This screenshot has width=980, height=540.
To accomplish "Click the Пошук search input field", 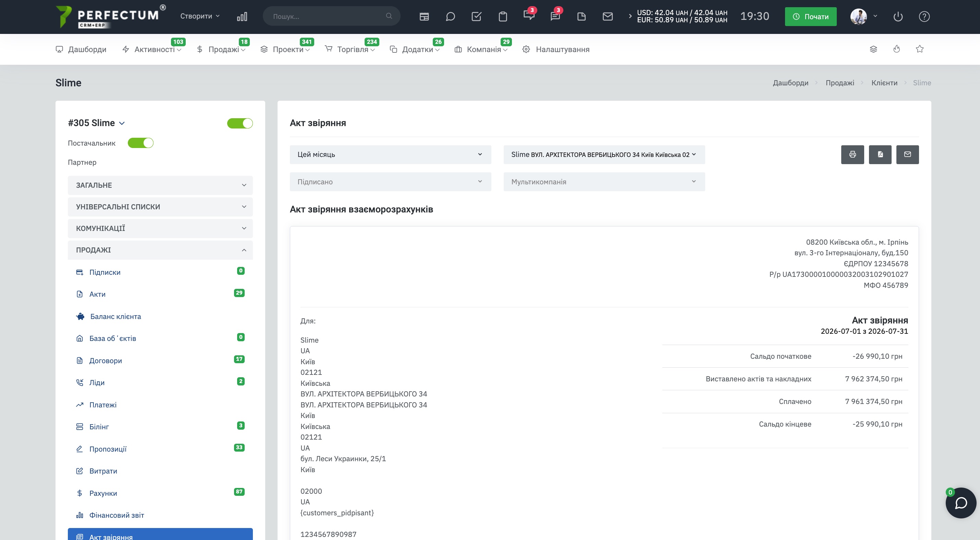I will pyautogui.click(x=331, y=16).
